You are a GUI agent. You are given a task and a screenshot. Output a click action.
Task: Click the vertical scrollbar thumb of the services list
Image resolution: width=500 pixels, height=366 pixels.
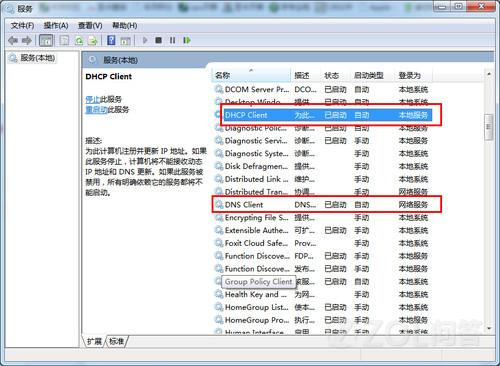[489, 127]
